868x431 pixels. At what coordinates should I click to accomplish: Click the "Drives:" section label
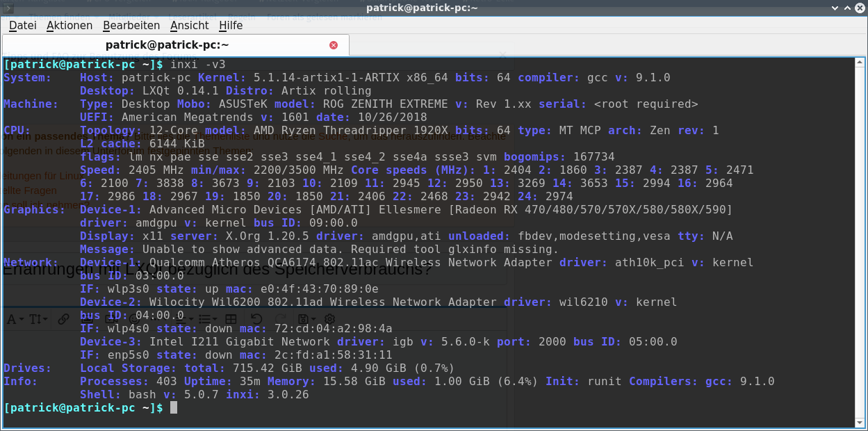(x=28, y=368)
